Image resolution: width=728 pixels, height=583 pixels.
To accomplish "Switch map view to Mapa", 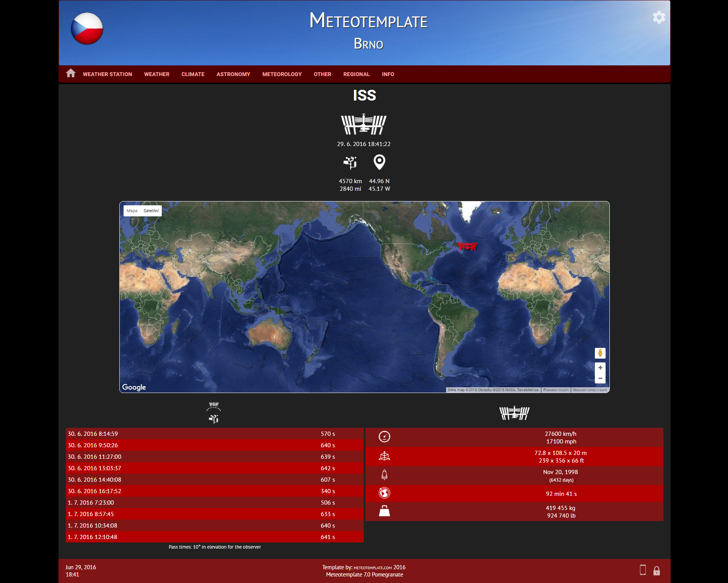I will point(132,211).
